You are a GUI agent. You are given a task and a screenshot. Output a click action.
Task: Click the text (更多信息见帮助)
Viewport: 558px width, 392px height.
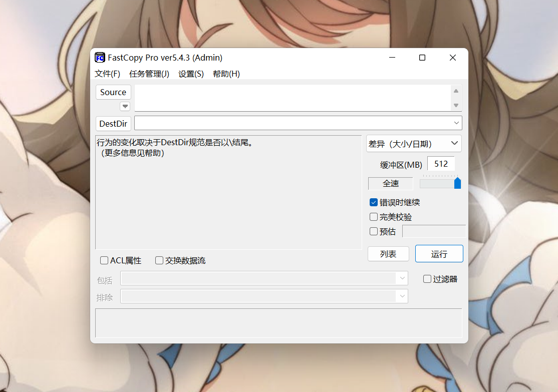[x=132, y=153]
